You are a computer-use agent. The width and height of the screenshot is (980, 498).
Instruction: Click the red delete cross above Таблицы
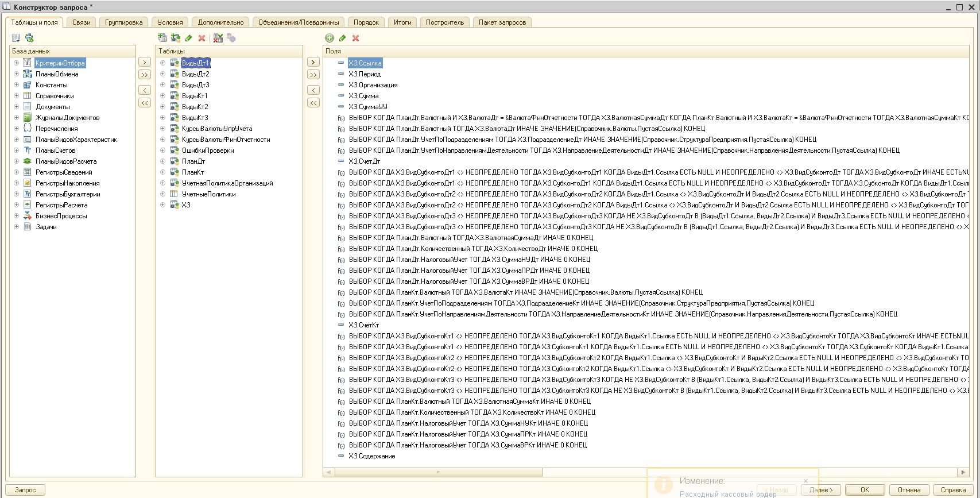[x=202, y=38]
